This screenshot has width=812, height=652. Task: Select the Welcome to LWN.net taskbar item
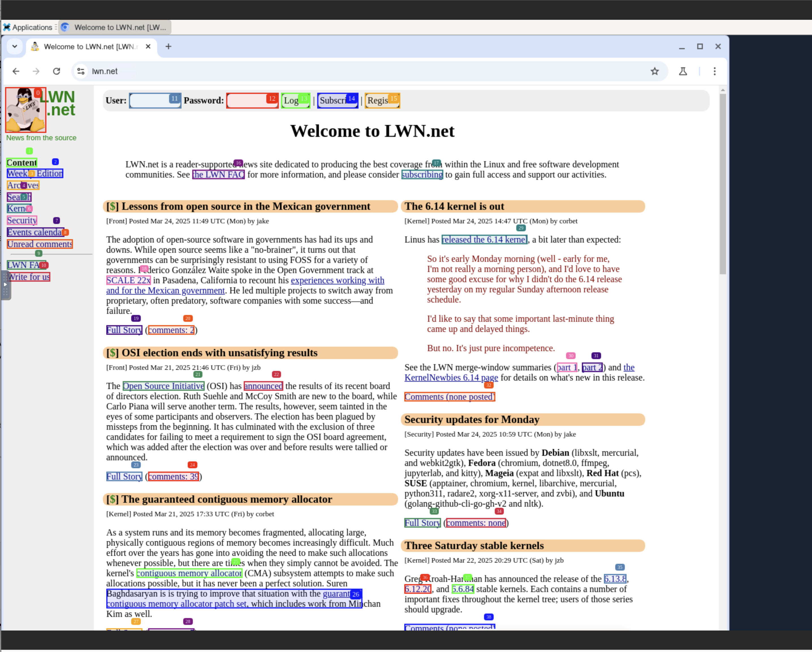[115, 27]
